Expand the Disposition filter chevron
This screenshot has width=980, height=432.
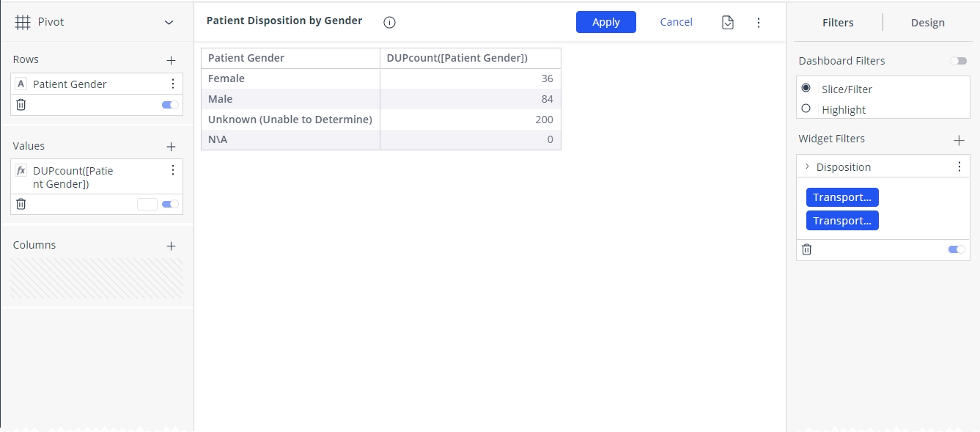pos(807,166)
